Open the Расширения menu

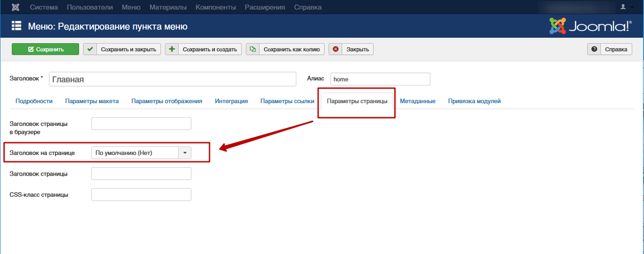[265, 7]
